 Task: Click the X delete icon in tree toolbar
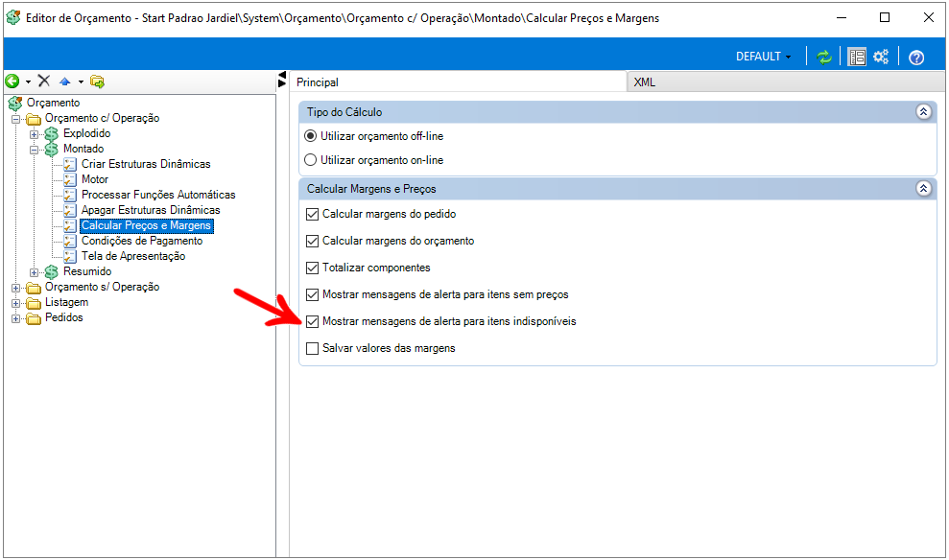(44, 82)
